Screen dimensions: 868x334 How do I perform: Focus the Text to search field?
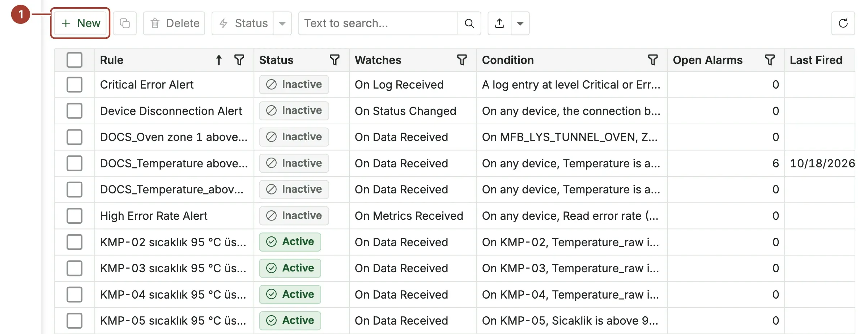click(378, 23)
